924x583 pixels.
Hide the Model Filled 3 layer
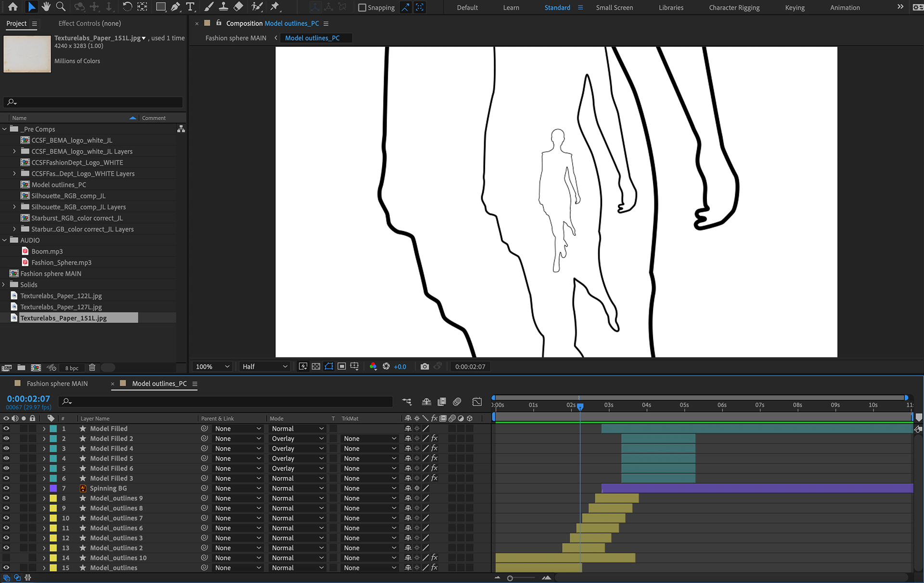pos(6,478)
